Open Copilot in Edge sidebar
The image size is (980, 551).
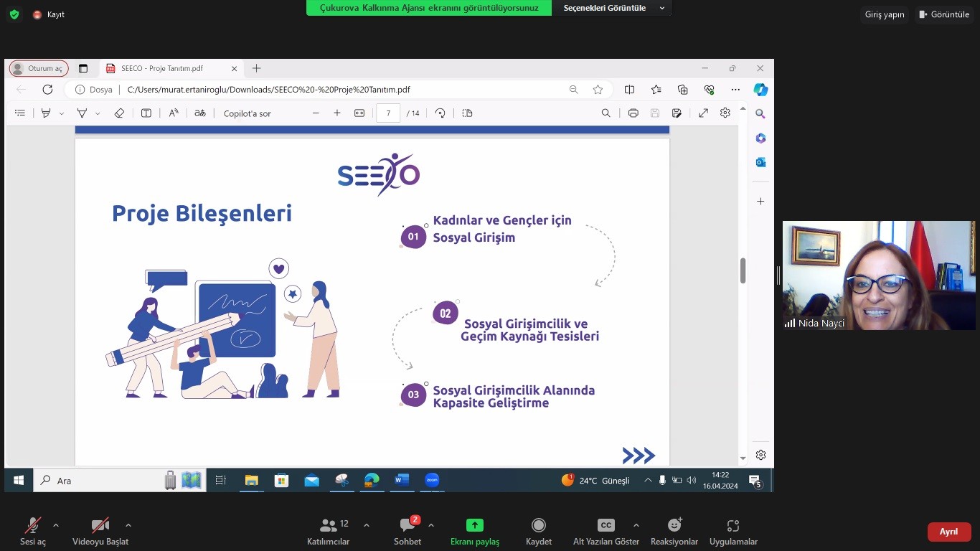760,90
